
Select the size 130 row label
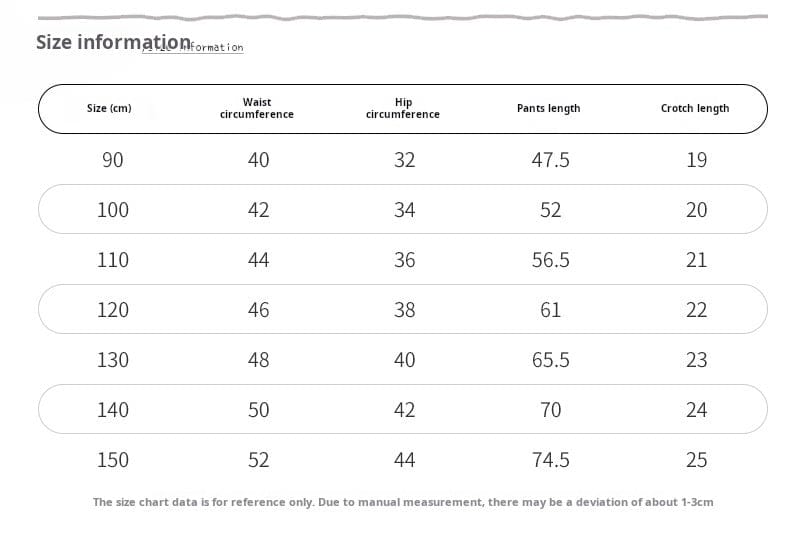pyautogui.click(x=113, y=360)
